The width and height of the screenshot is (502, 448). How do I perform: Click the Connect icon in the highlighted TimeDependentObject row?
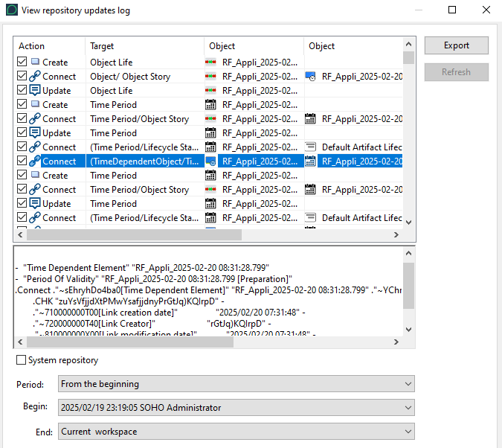pos(34,161)
